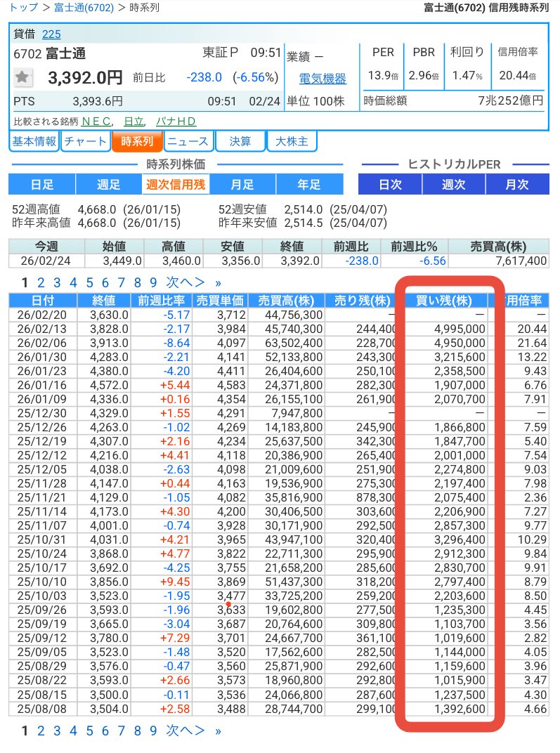Click the 売買単価 column header

pos(221,301)
